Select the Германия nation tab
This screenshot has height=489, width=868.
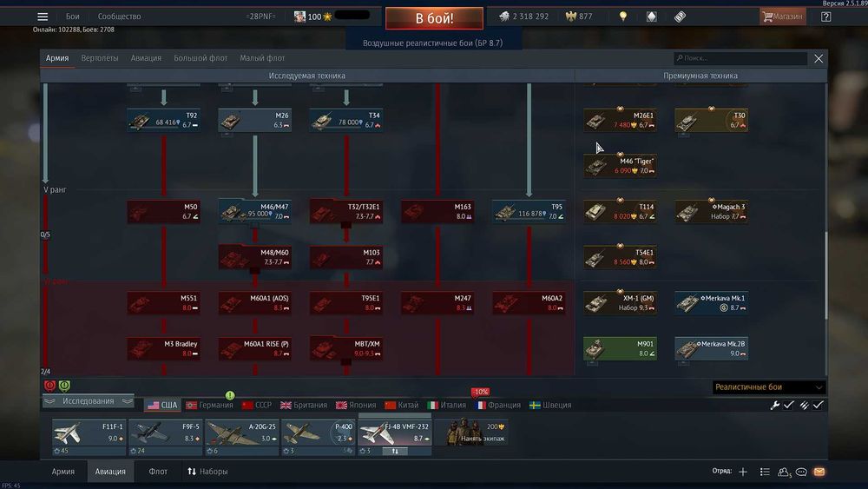click(209, 406)
